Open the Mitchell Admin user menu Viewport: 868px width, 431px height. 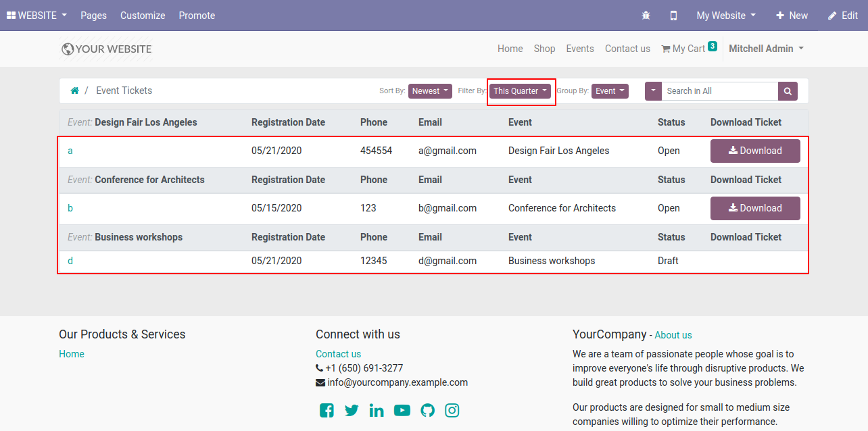(766, 49)
